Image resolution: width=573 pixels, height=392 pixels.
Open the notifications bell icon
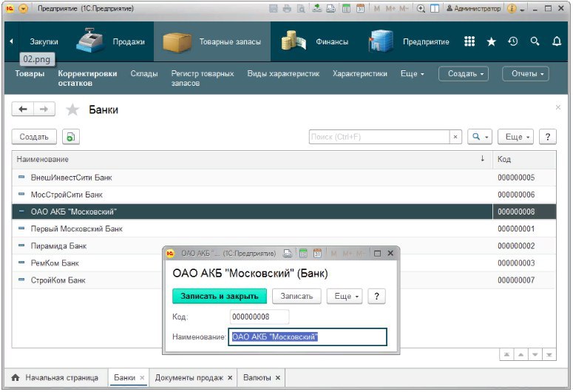coord(557,41)
